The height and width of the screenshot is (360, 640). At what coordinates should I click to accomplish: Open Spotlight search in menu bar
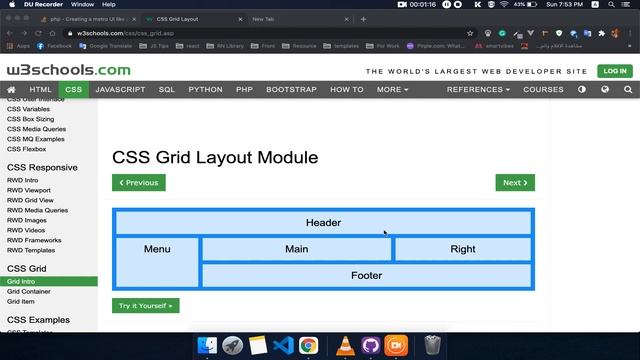(611, 4)
